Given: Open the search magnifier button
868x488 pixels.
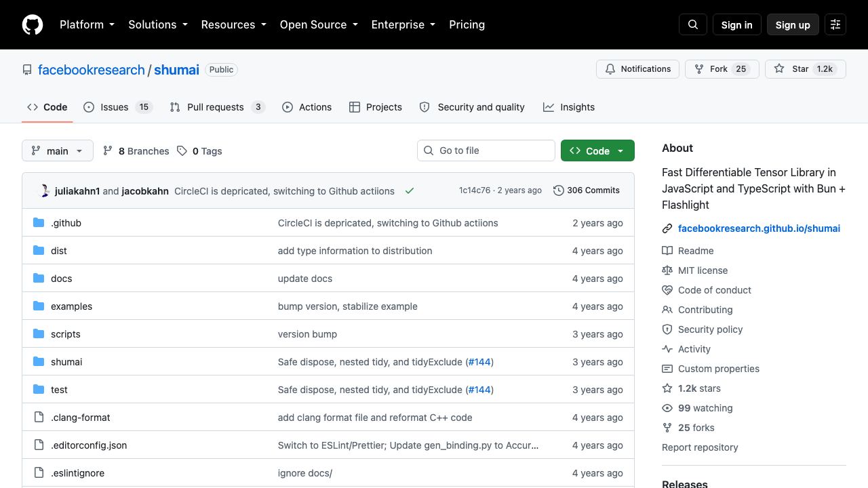Looking at the screenshot, I should [x=693, y=24].
